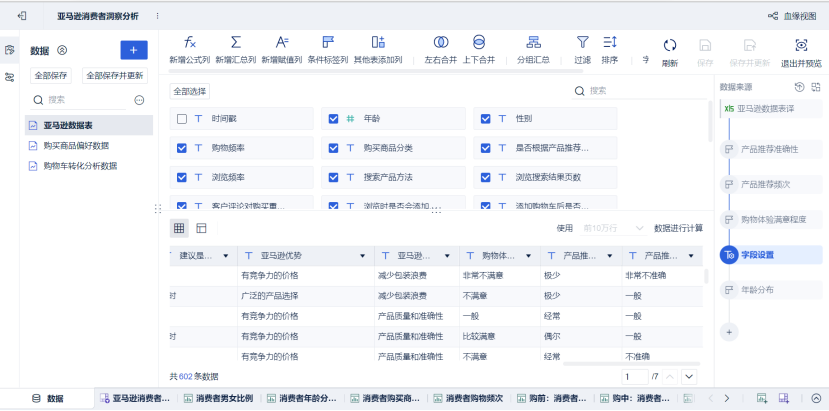Select the 字段设置 step
The width and height of the screenshot is (829, 411).
[770, 255]
